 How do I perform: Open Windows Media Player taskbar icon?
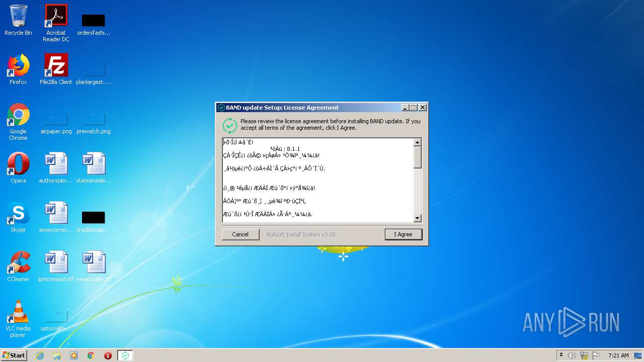click(x=74, y=355)
